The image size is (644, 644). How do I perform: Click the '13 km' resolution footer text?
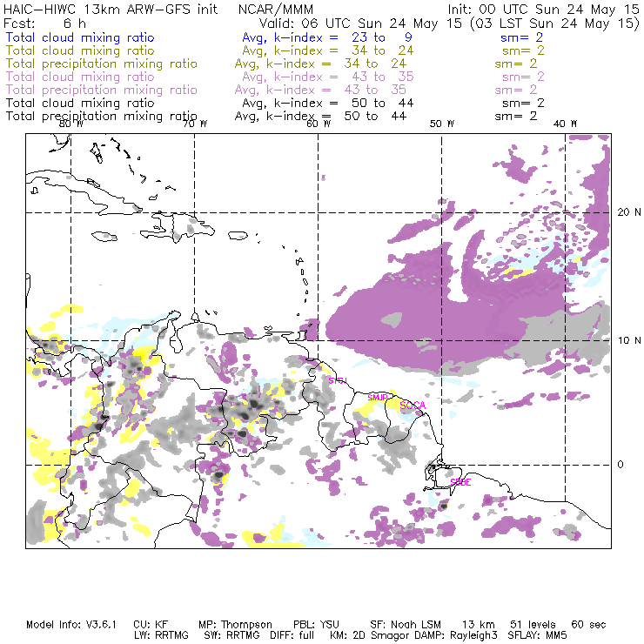pos(479,625)
